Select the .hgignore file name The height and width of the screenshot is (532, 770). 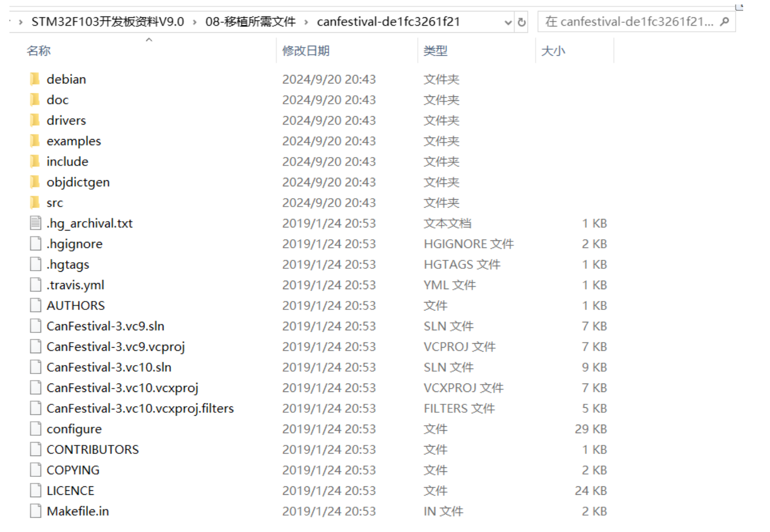75,244
